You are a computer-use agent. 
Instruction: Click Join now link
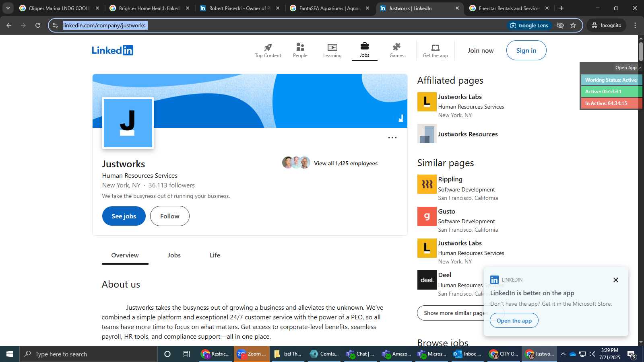coord(480,50)
